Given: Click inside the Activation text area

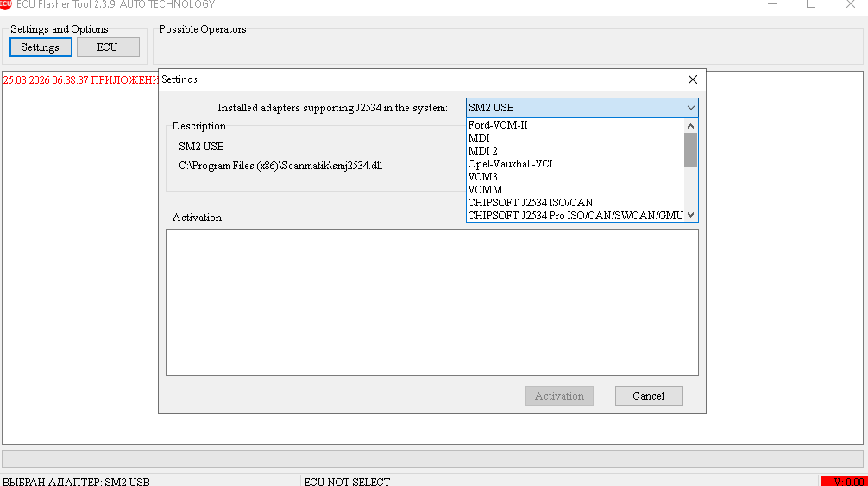Looking at the screenshot, I should coord(431,302).
